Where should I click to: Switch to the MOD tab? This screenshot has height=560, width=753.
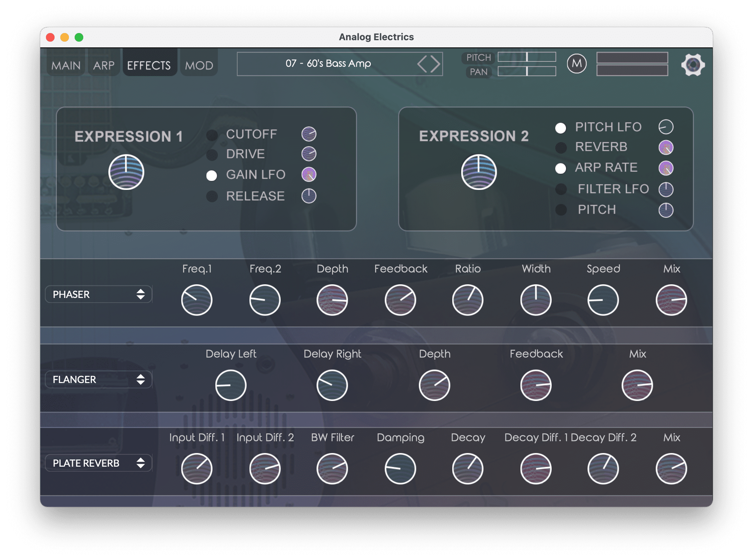199,65
